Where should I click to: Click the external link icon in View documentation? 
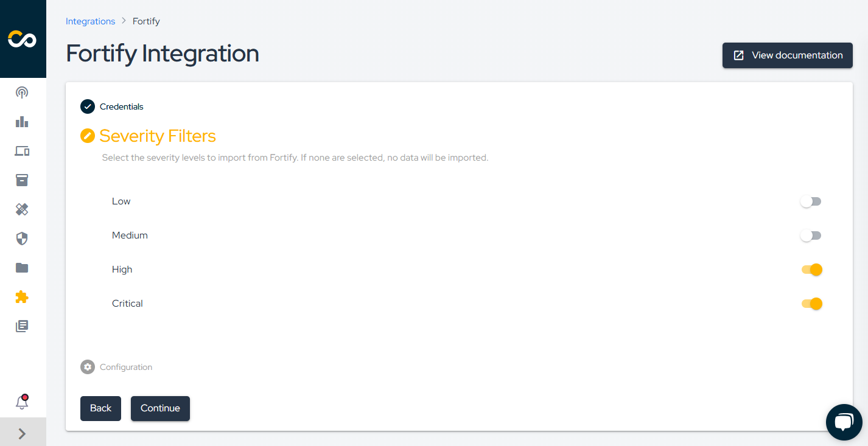click(738, 55)
